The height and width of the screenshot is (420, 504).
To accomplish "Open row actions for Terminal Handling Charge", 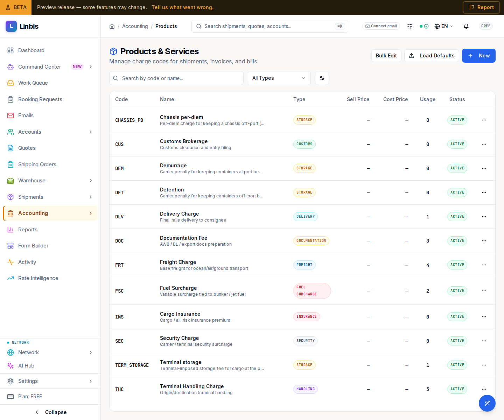I will tap(484, 389).
